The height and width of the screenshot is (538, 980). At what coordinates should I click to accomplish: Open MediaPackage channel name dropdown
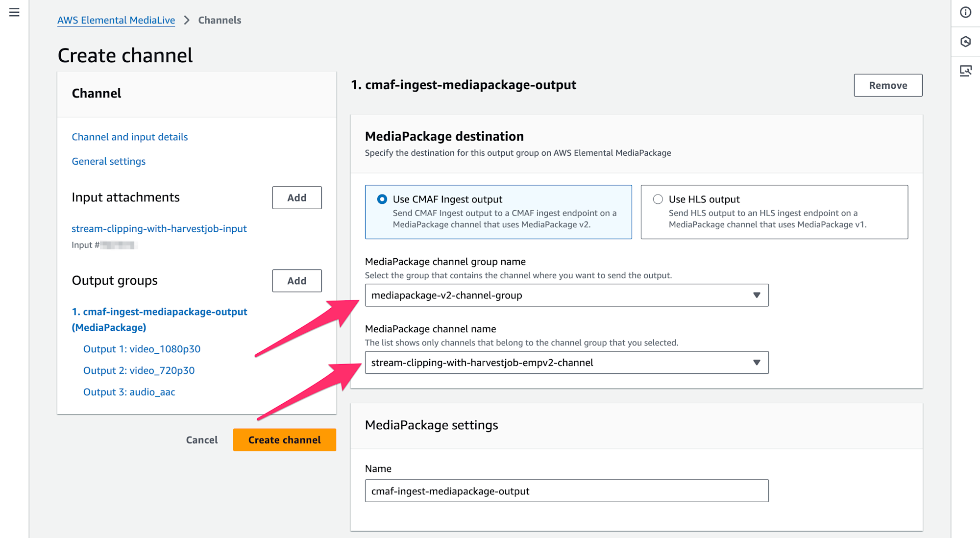click(566, 363)
